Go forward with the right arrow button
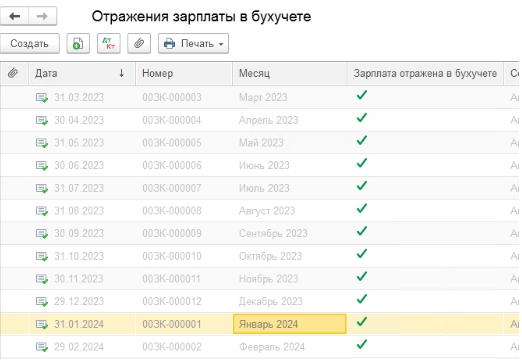This screenshot has height=363, width=522. [42, 16]
